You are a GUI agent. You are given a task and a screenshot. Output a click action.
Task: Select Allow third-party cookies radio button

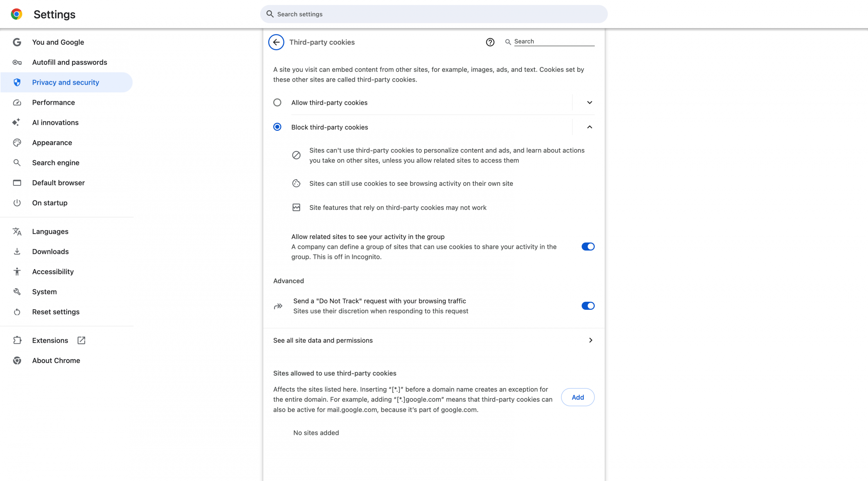click(x=277, y=102)
